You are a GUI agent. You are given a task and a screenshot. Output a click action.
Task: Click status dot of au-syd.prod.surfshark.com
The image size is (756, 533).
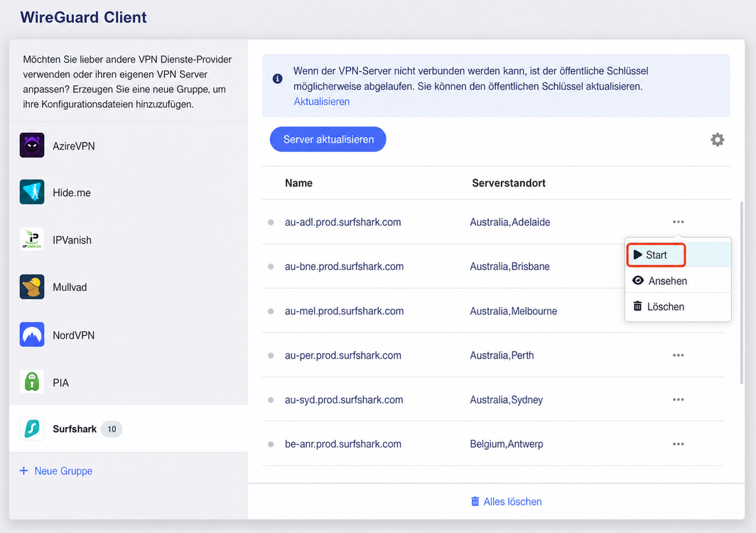pos(271,400)
